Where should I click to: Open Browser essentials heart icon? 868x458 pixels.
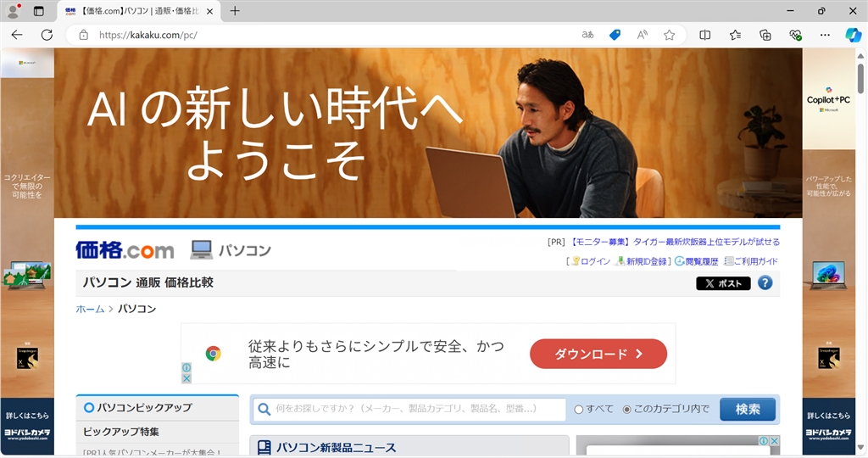click(795, 35)
